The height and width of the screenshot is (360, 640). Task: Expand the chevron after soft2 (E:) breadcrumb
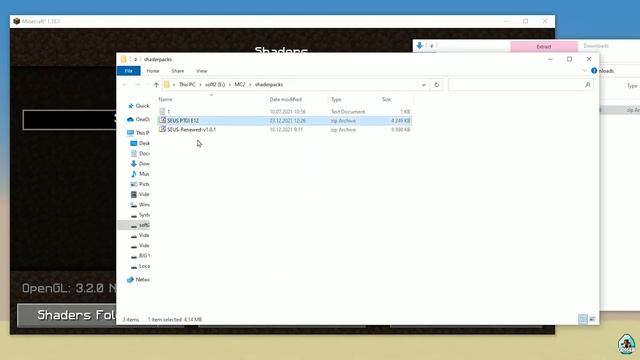click(230, 84)
